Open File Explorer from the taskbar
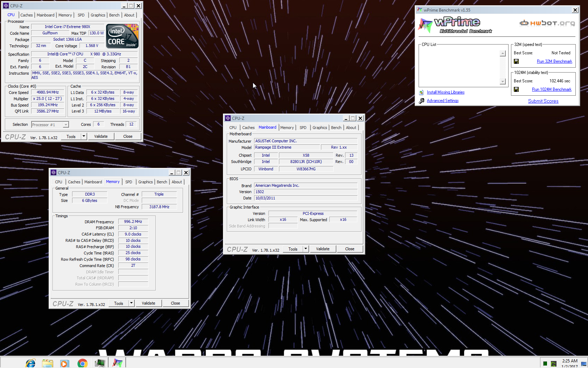The image size is (588, 368). point(48,363)
